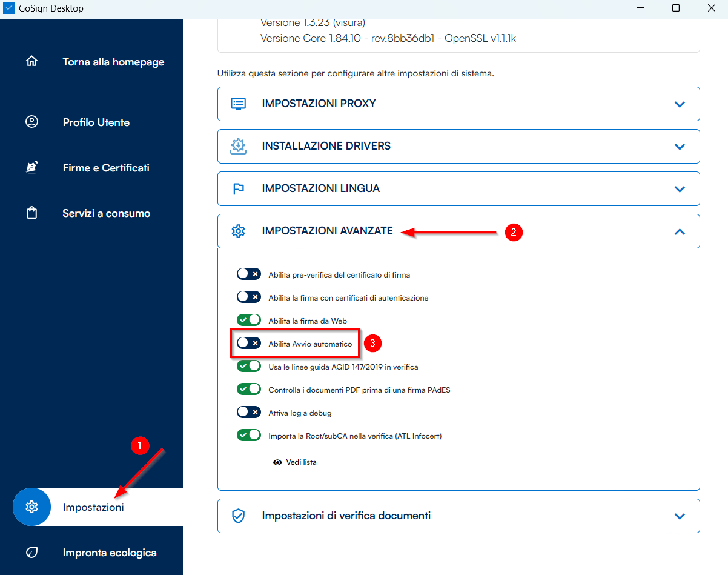This screenshot has height=575, width=728.
Task: Click the blue Impostazioni gear icon
Action: (x=31, y=507)
